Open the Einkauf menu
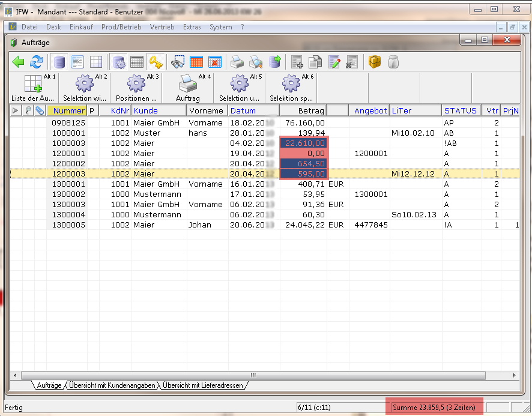 tap(81, 27)
